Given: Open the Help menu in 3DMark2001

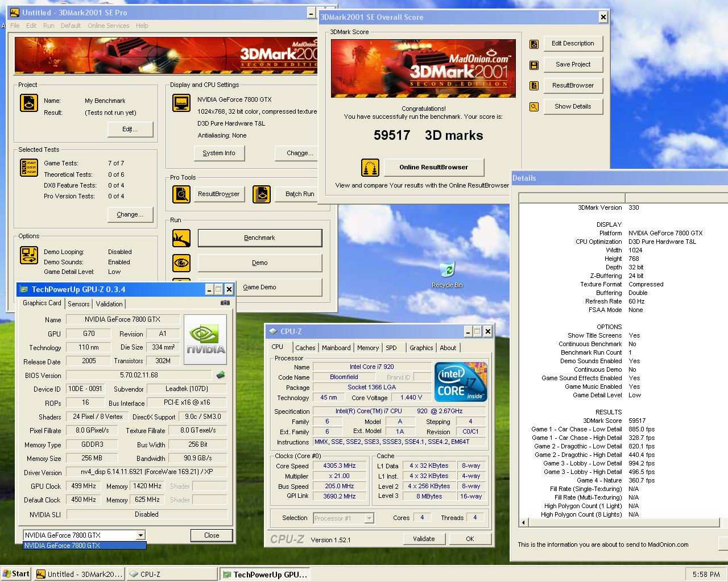Looking at the screenshot, I should (x=142, y=26).
